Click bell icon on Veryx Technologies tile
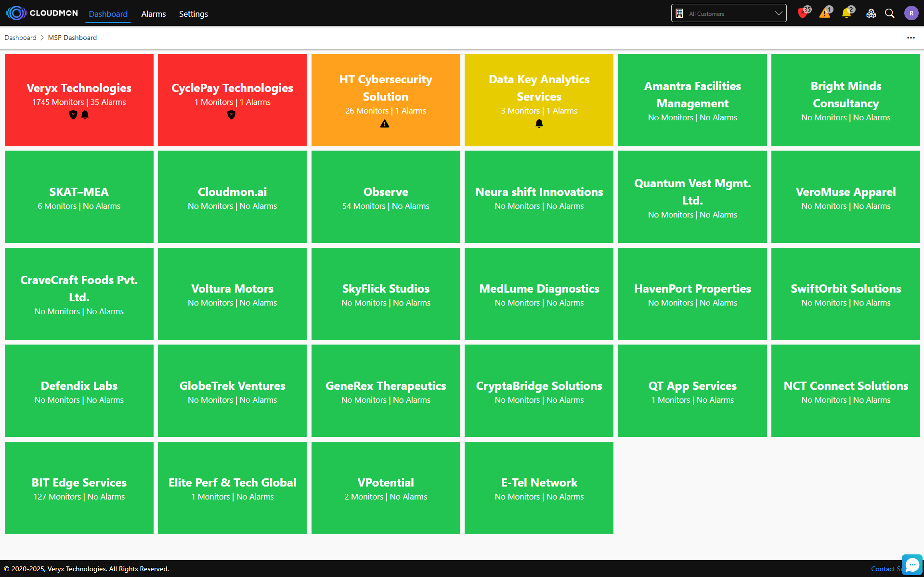 pyautogui.click(x=85, y=115)
